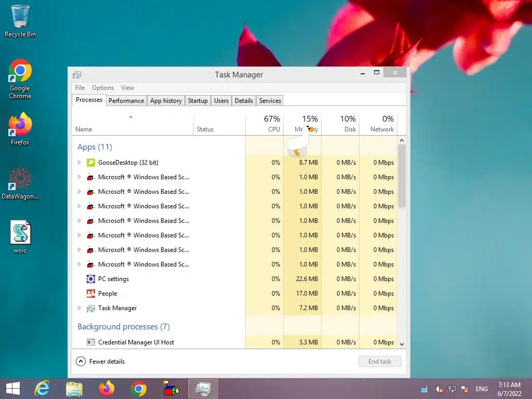532x399 pixels.
Task: Open the Recycle Bin desktop icon
Action: [x=20, y=20]
